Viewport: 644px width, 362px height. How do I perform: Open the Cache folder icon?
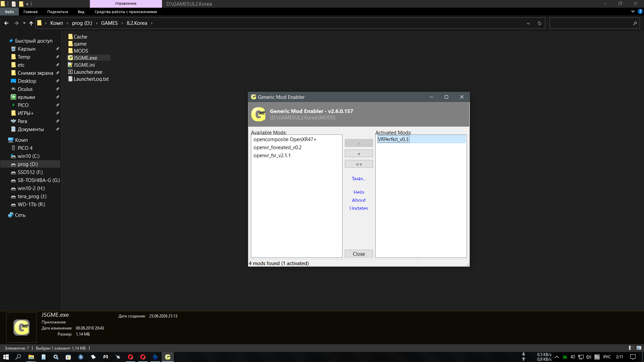[70, 37]
